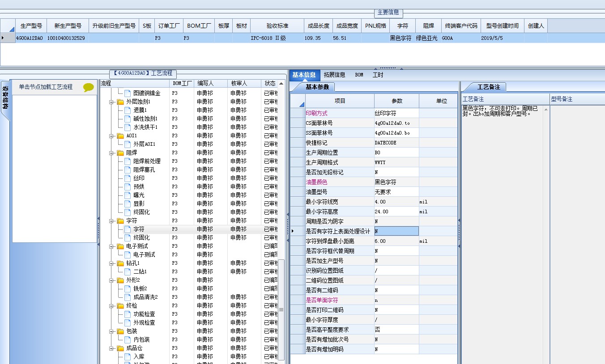Select the 二钻1 document icon
This screenshot has height=364, width=605.
point(128,271)
